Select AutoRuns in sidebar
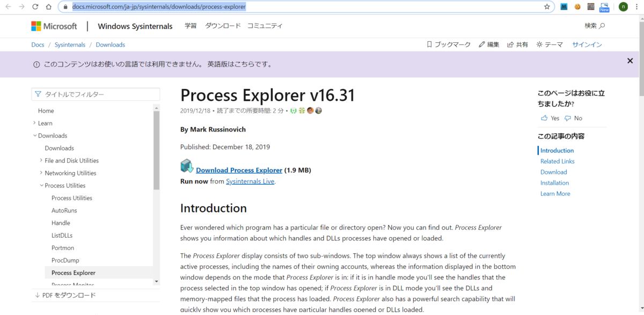Image resolution: width=644 pixels, height=315 pixels. [x=64, y=210]
